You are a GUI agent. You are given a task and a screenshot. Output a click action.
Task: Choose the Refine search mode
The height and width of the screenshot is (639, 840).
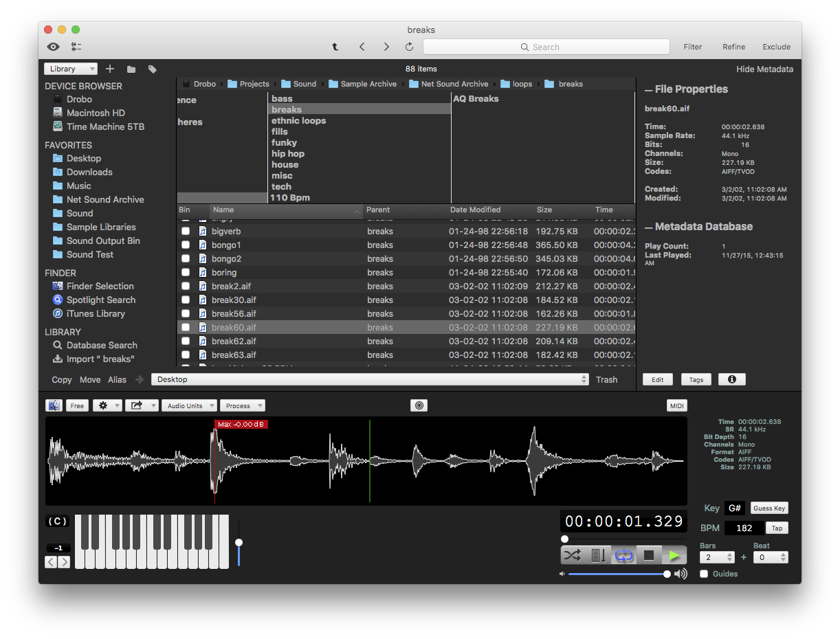pos(733,47)
